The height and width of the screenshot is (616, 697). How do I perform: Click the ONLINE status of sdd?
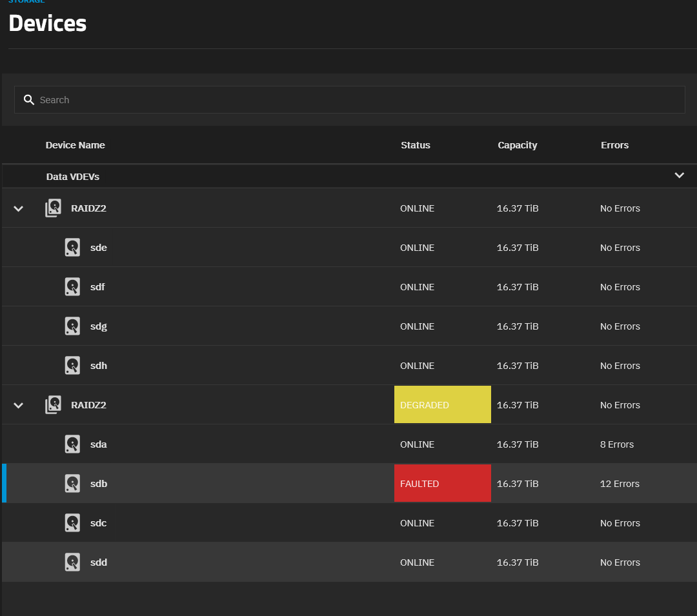pyautogui.click(x=417, y=562)
